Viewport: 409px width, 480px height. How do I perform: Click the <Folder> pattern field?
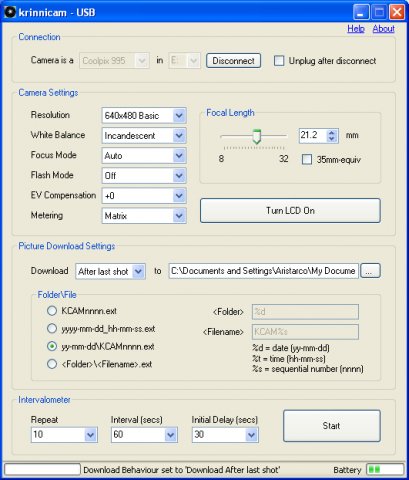coord(305,312)
